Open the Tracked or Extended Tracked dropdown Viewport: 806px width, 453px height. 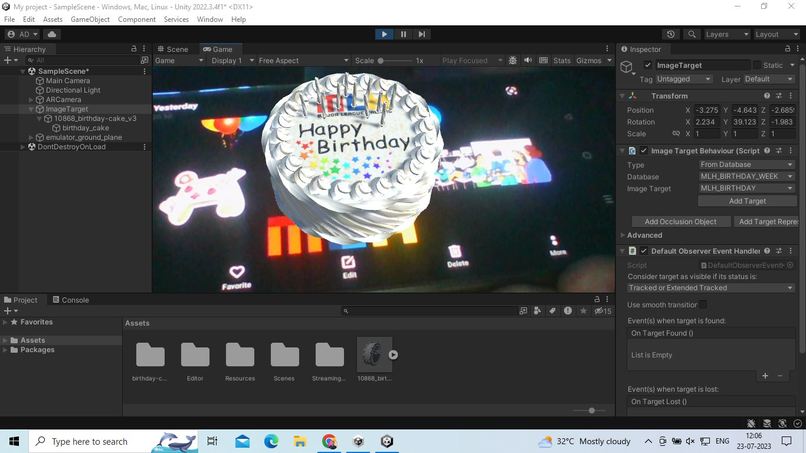711,288
